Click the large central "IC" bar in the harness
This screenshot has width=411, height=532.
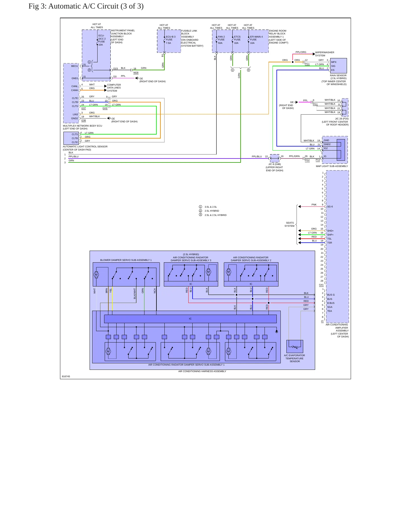click(x=190, y=319)
